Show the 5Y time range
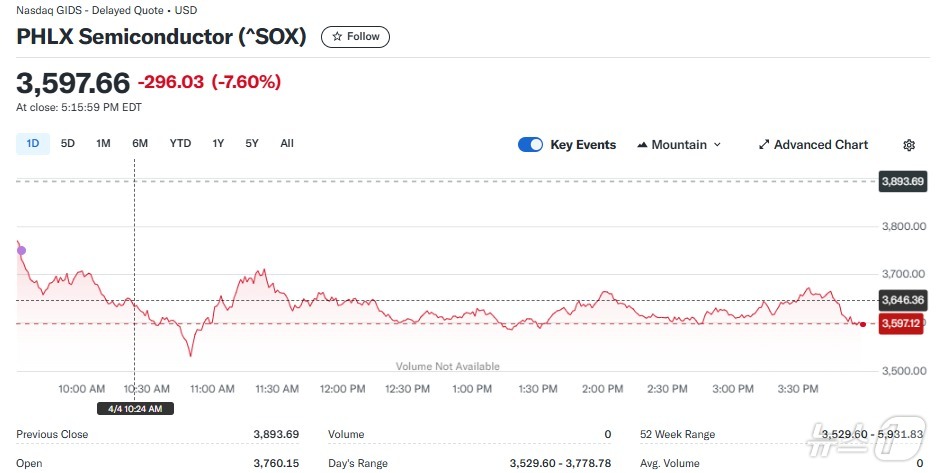The height and width of the screenshot is (473, 936). [x=252, y=144]
